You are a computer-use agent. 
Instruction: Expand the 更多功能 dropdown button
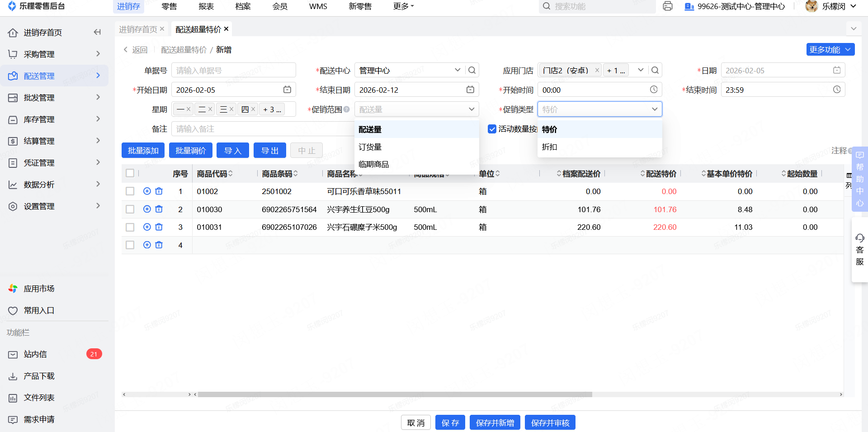(x=830, y=49)
